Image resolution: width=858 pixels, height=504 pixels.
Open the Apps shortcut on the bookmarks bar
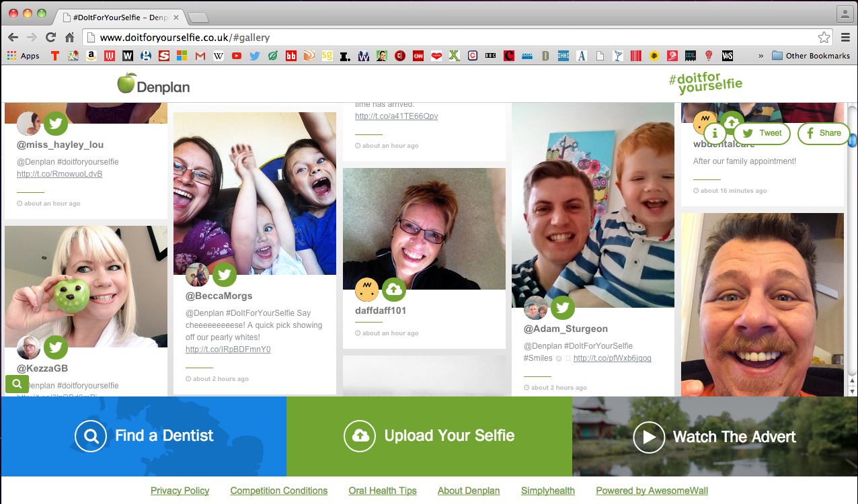point(23,55)
